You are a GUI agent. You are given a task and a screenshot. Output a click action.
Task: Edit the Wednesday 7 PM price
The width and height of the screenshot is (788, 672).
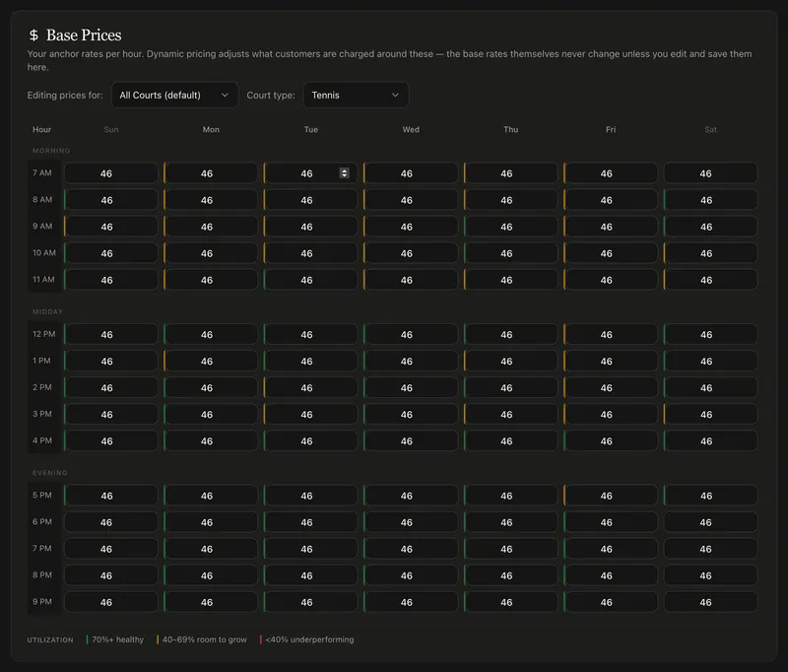pyautogui.click(x=411, y=549)
